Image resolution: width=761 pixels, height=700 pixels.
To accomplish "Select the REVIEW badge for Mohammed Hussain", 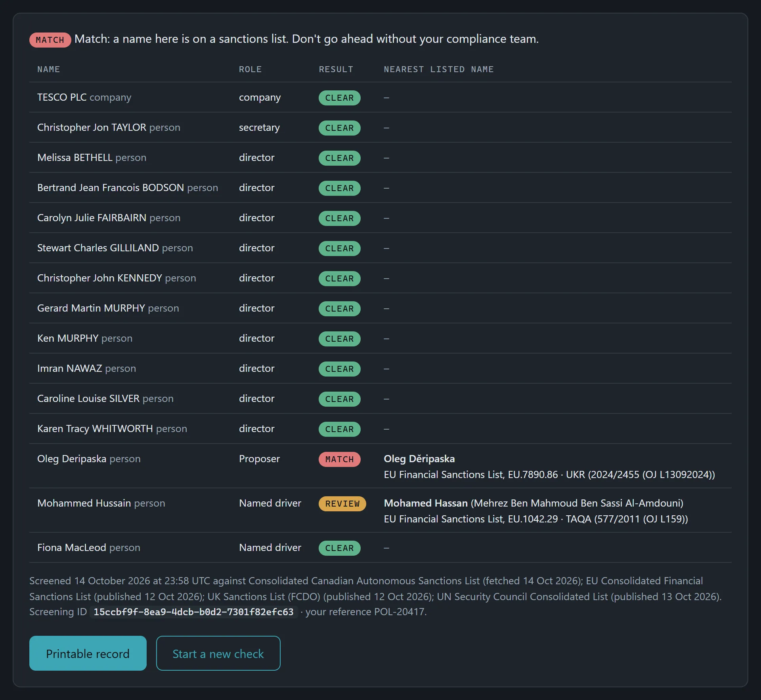I will (342, 504).
